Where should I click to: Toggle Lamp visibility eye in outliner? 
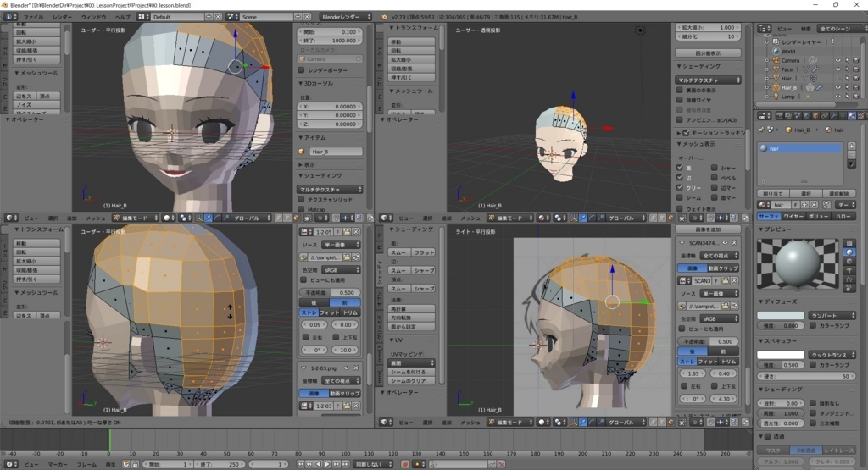[837, 97]
